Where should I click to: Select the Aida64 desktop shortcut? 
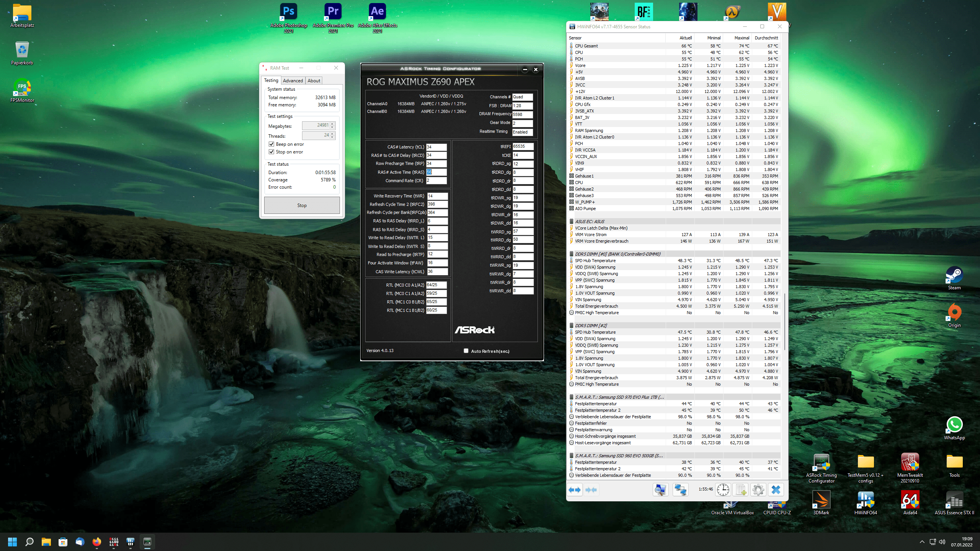click(910, 503)
